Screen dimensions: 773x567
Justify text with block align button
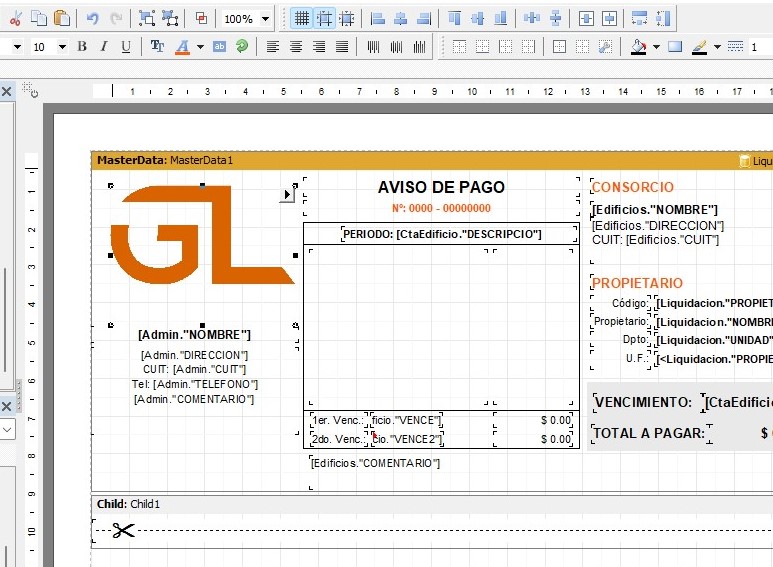(x=342, y=46)
